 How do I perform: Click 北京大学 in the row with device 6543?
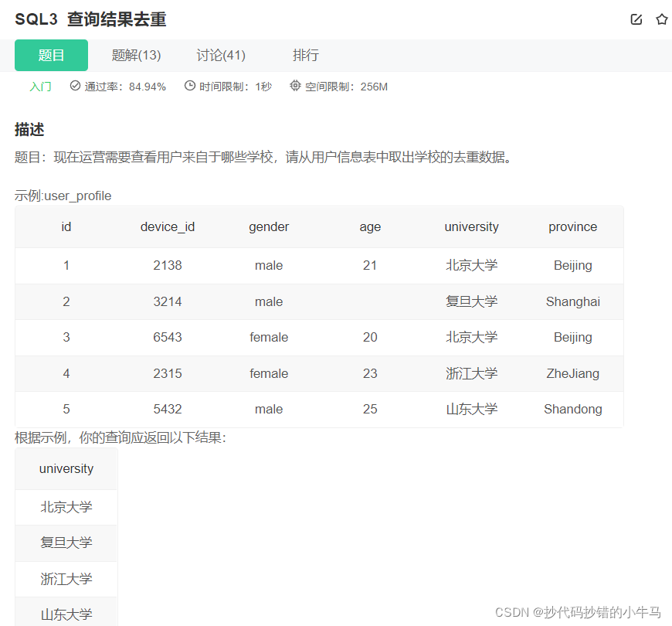coord(471,337)
